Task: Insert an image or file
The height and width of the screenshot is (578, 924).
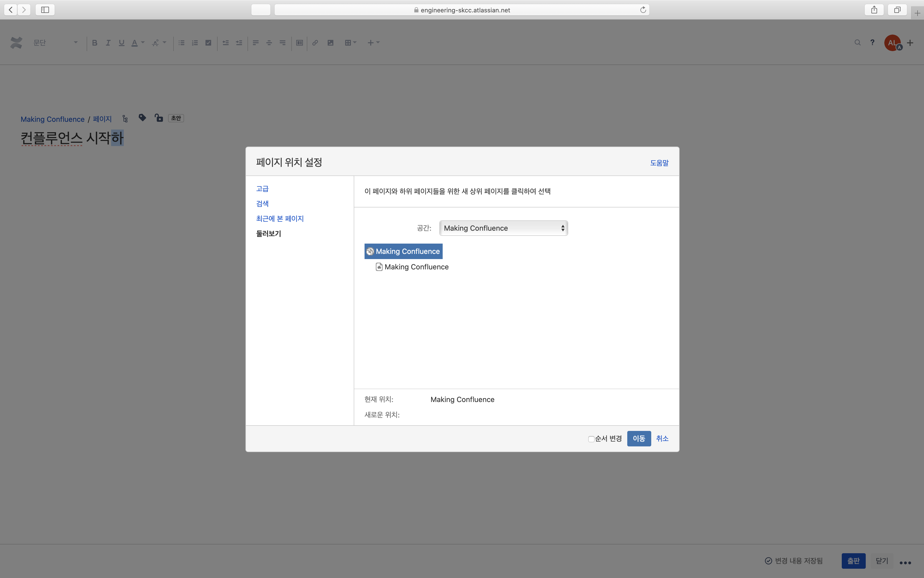Action: click(331, 42)
